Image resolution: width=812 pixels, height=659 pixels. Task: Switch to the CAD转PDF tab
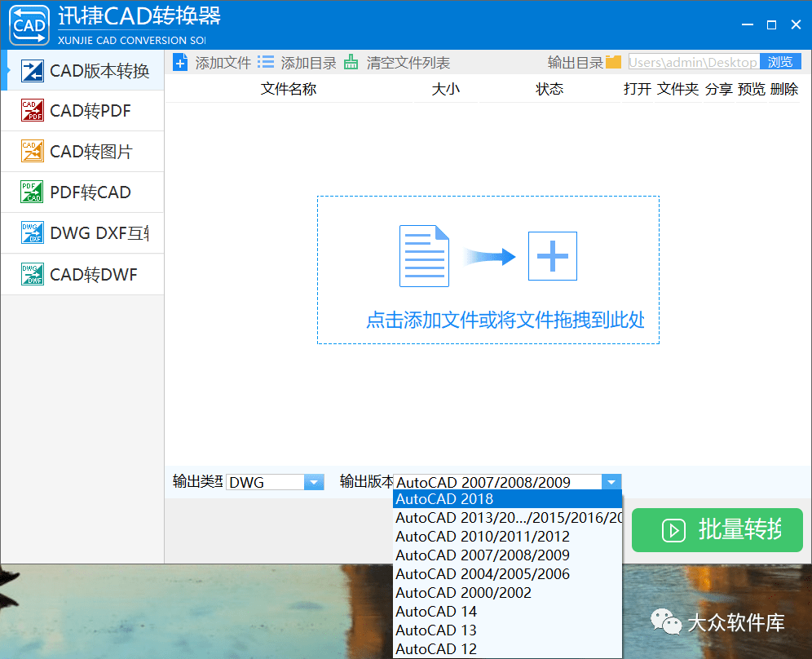coord(83,110)
